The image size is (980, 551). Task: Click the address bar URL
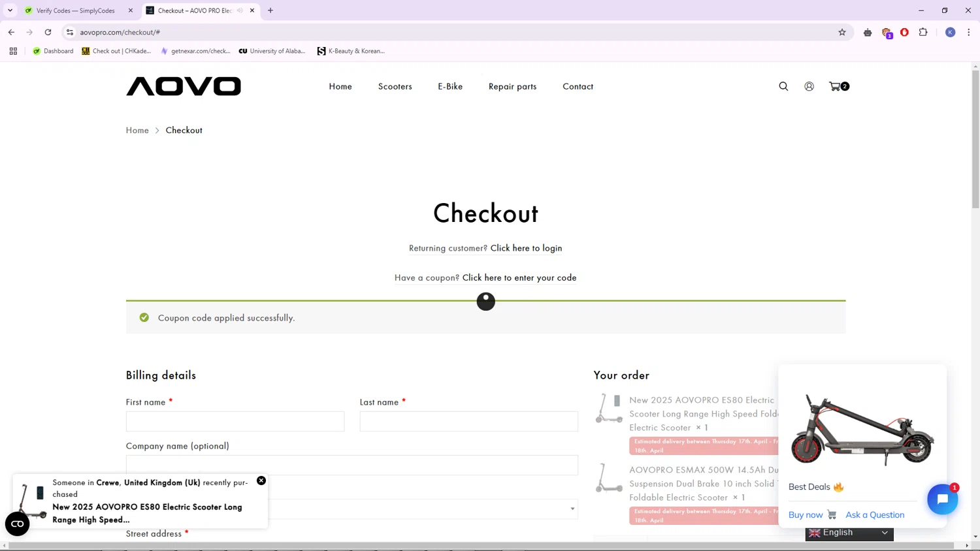click(120, 32)
